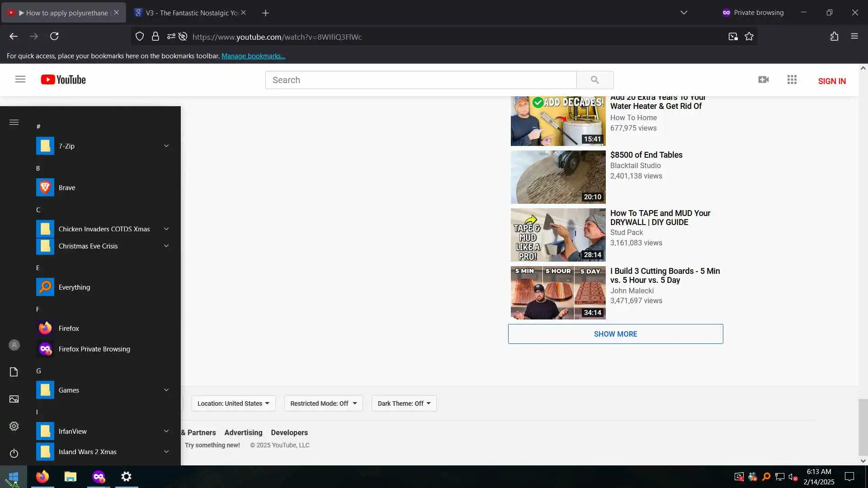Click the search magnifier button
Screen dimensions: 868x488
594,80
